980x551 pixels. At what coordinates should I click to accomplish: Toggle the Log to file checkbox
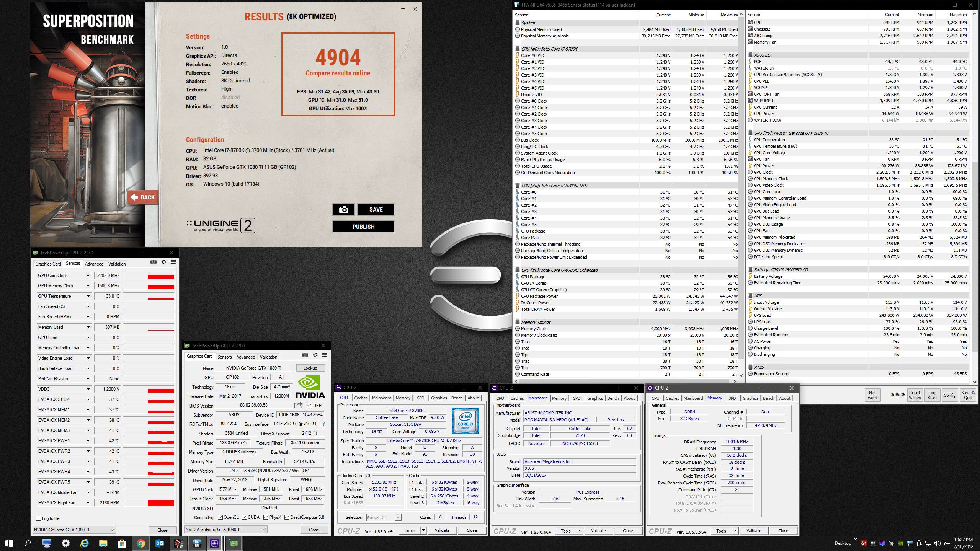[x=38, y=518]
